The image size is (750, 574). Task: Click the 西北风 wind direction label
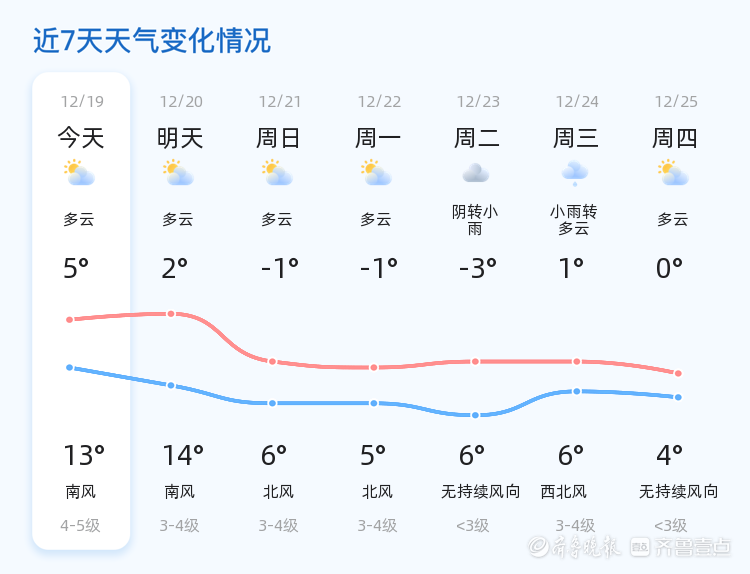[564, 492]
